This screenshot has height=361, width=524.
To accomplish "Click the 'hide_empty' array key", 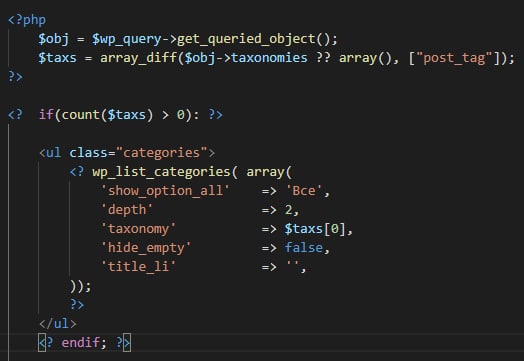I will 146,248.
